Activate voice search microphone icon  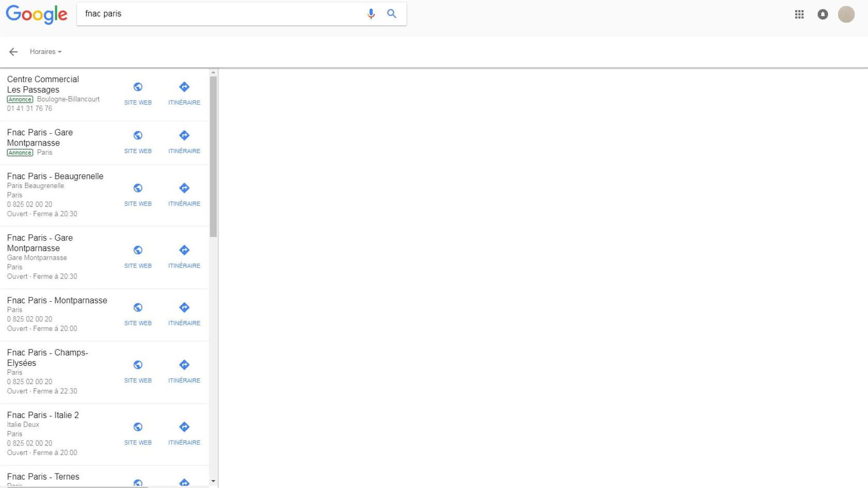(x=371, y=14)
